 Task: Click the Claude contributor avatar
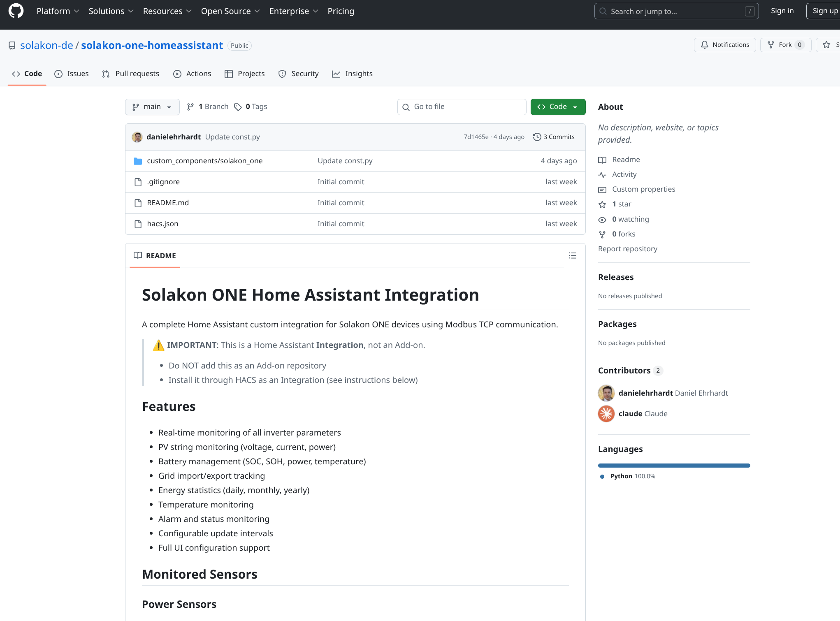click(606, 414)
